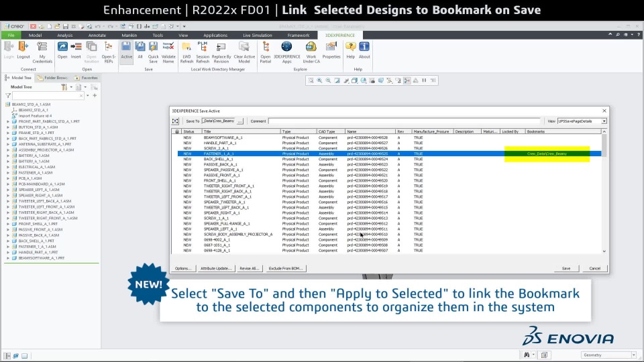Switch to the Model ribbon tab
Viewport: 644px width, 362px height.
(x=35, y=36)
